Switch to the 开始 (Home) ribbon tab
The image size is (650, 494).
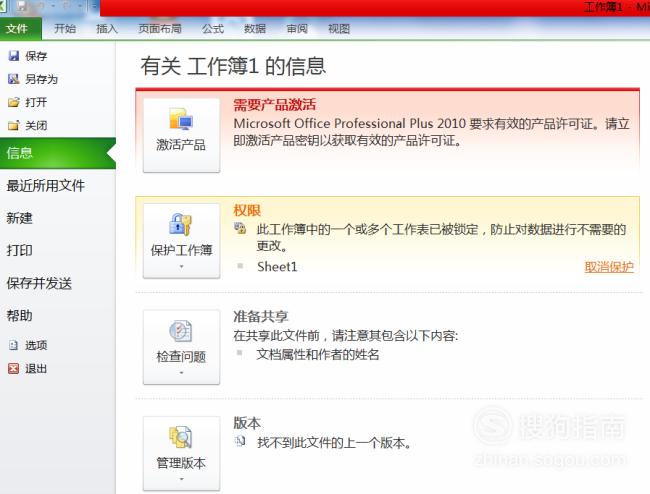[x=65, y=29]
